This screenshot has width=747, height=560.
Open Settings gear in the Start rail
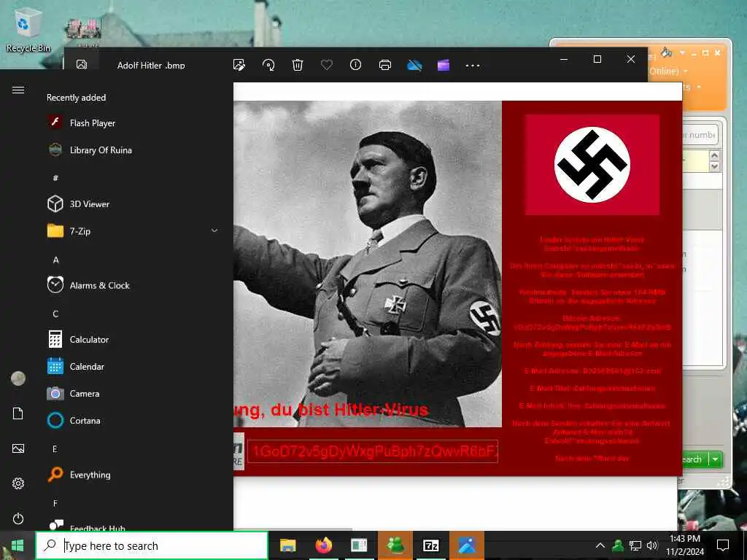click(x=18, y=483)
